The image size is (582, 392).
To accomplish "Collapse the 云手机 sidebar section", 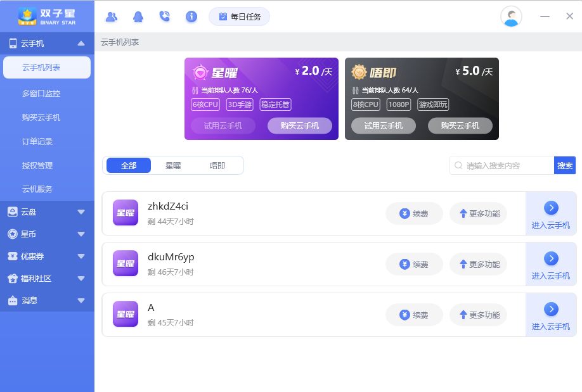I will (x=81, y=44).
